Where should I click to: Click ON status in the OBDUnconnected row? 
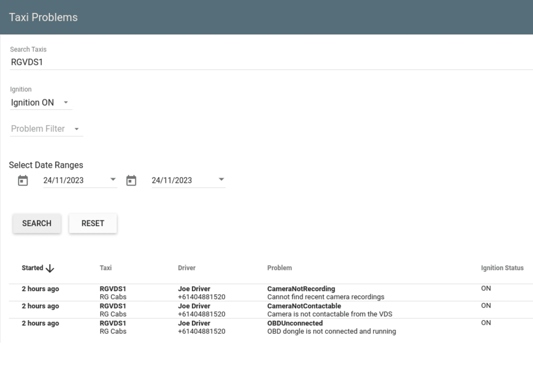click(486, 323)
